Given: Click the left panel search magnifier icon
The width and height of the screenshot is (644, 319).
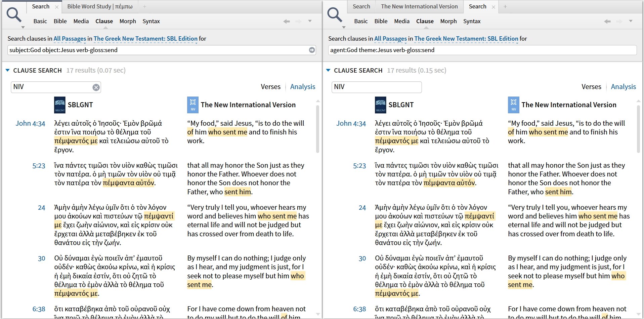Looking at the screenshot, I should pos(14,15).
